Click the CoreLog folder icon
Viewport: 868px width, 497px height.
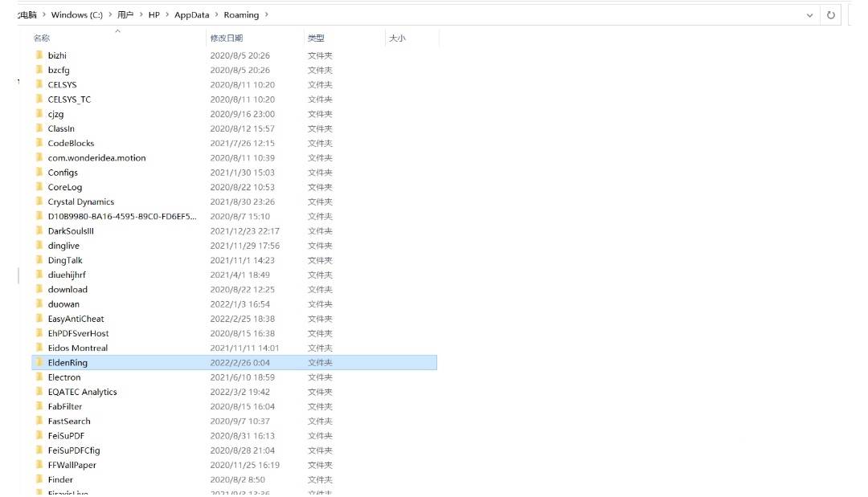point(39,187)
